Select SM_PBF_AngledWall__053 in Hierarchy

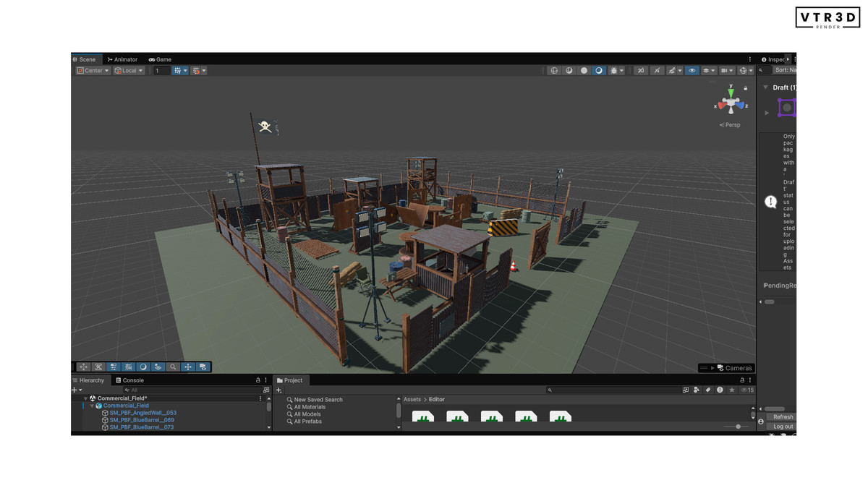click(x=142, y=413)
